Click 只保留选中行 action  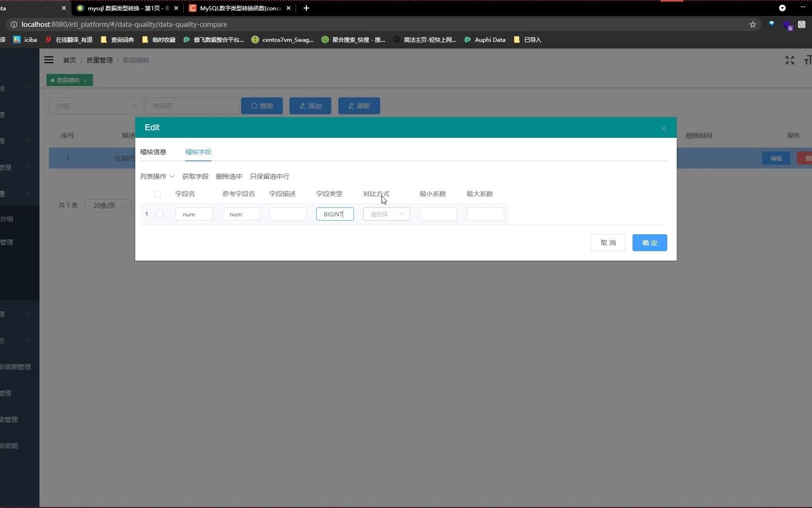click(x=269, y=176)
